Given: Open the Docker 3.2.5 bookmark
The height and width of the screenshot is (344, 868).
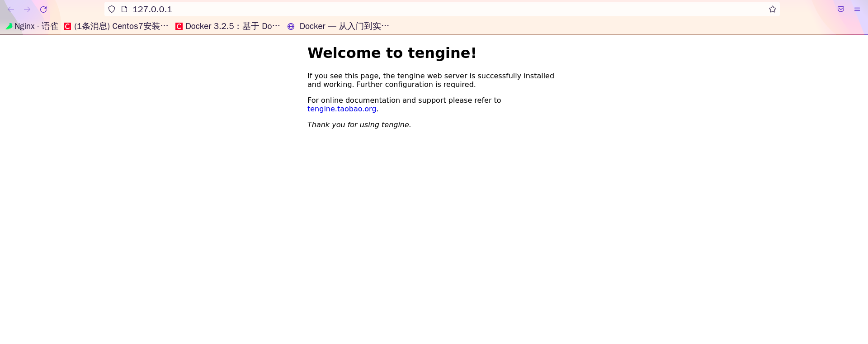Looking at the screenshot, I should (228, 26).
